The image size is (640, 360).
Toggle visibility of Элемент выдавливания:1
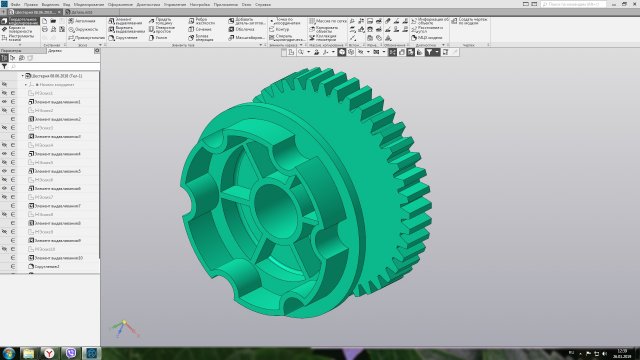tap(4, 102)
